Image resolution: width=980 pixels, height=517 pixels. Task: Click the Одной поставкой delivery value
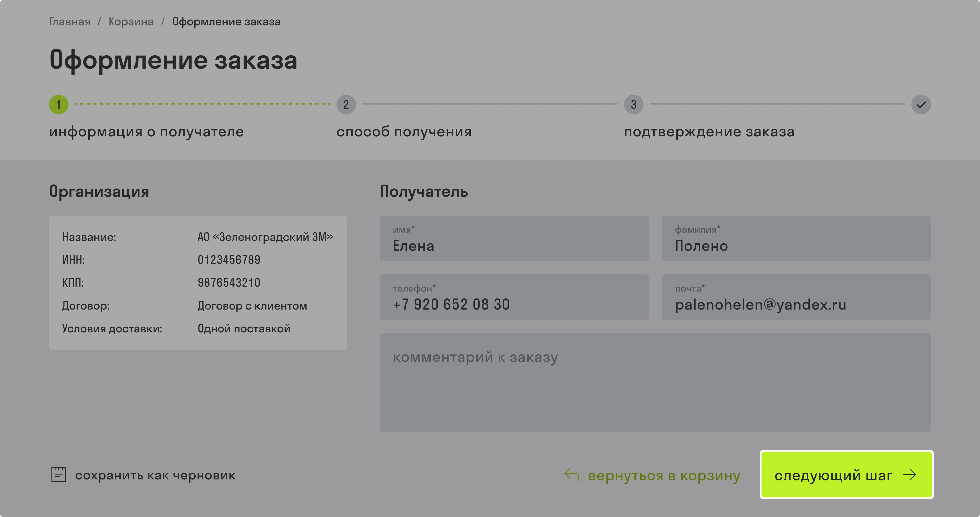click(x=244, y=328)
